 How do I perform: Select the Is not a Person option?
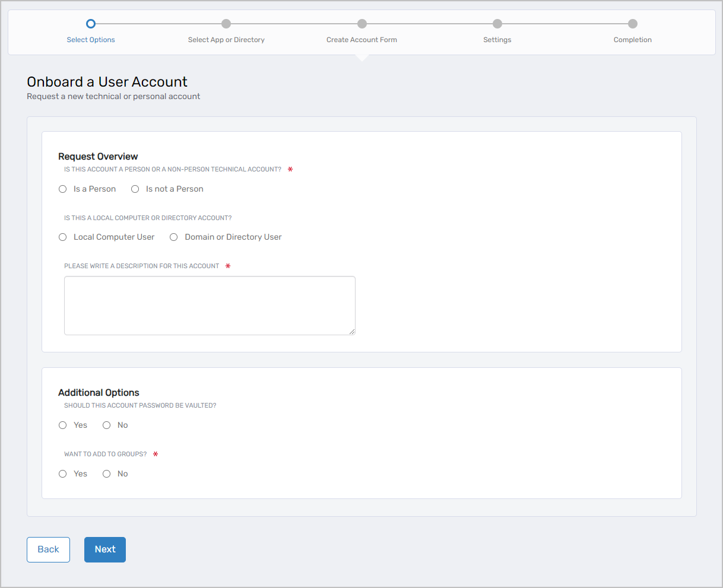[x=135, y=189]
